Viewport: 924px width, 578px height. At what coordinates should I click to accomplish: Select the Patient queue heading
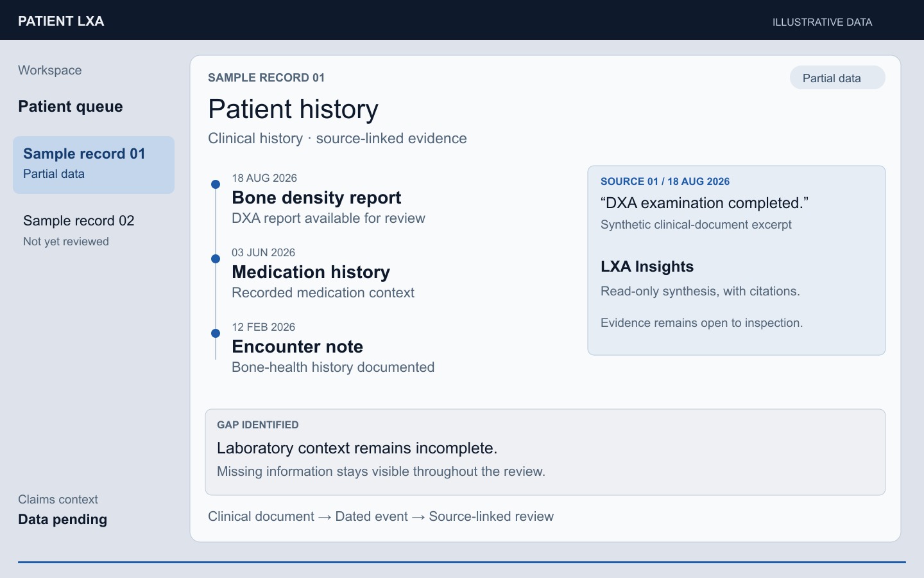(71, 107)
